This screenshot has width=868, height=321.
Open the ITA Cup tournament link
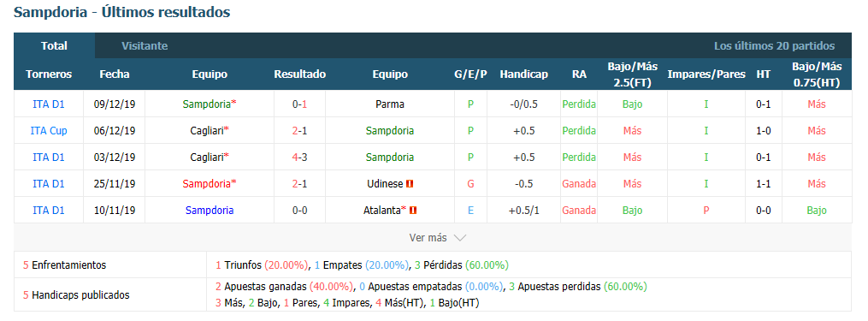(49, 131)
